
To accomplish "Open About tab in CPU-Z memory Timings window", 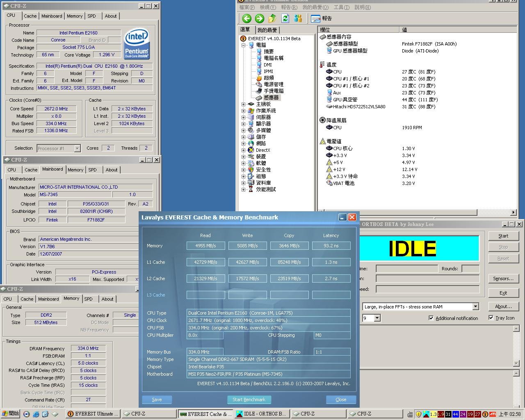I will 107,299.
